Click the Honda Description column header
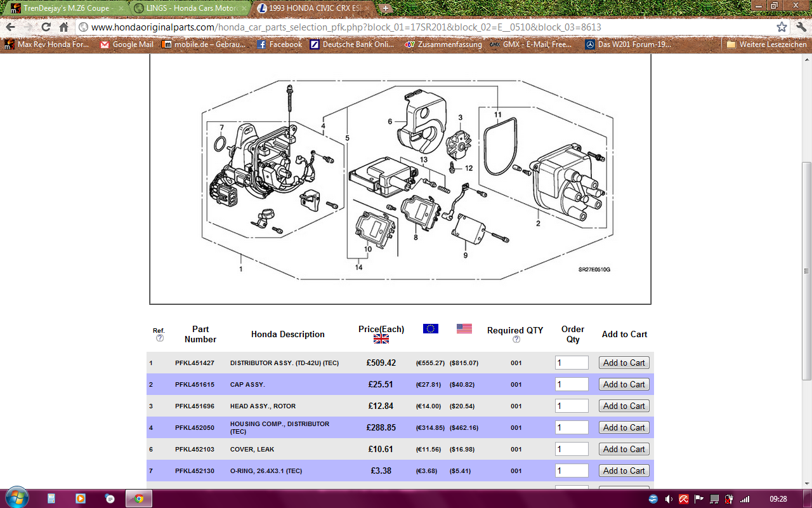812x508 pixels. coord(287,334)
